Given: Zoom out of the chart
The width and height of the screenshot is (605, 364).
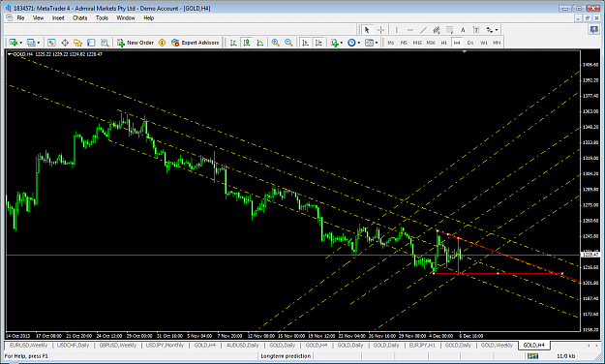Looking at the screenshot, I should coord(288,43).
